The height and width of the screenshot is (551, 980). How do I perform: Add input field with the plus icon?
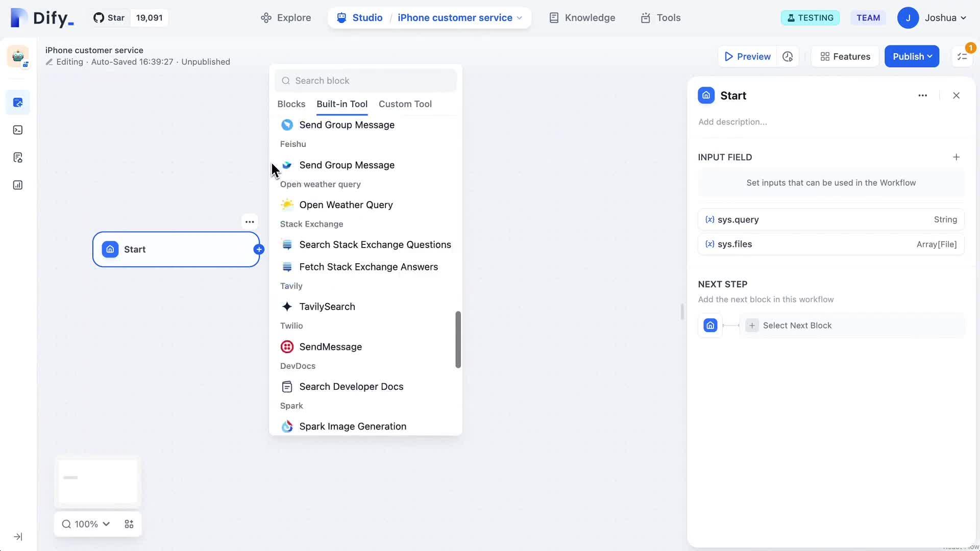pyautogui.click(x=956, y=157)
